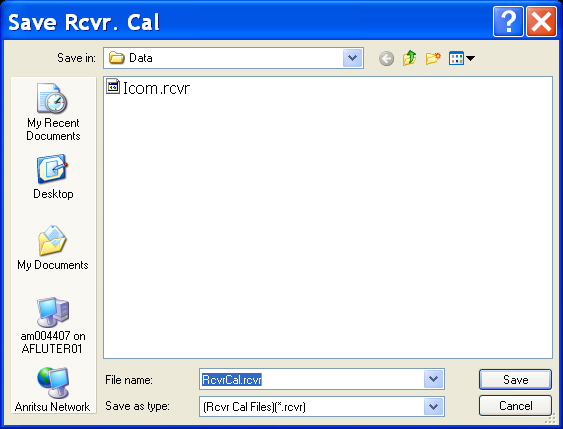The width and height of the screenshot is (563, 429).
Task: Create a new folder
Action: click(x=433, y=58)
